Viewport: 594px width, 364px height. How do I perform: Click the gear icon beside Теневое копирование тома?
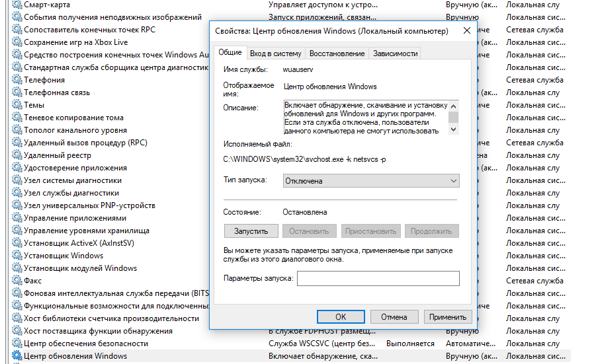[x=17, y=118]
